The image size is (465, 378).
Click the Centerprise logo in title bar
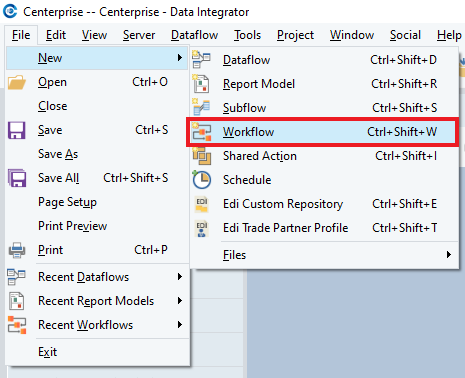(10, 11)
